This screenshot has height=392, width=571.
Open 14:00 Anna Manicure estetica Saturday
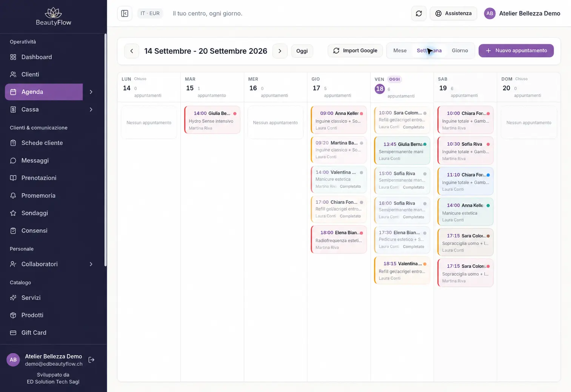coord(465,212)
